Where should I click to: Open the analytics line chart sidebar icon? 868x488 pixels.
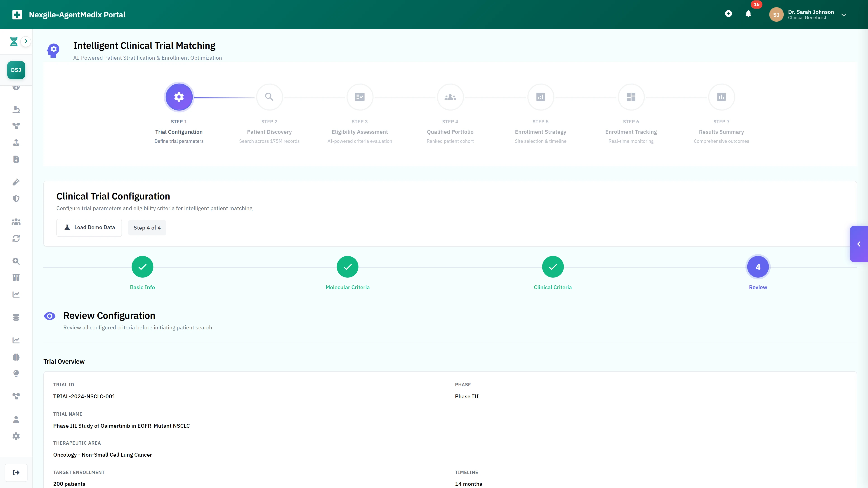16,294
